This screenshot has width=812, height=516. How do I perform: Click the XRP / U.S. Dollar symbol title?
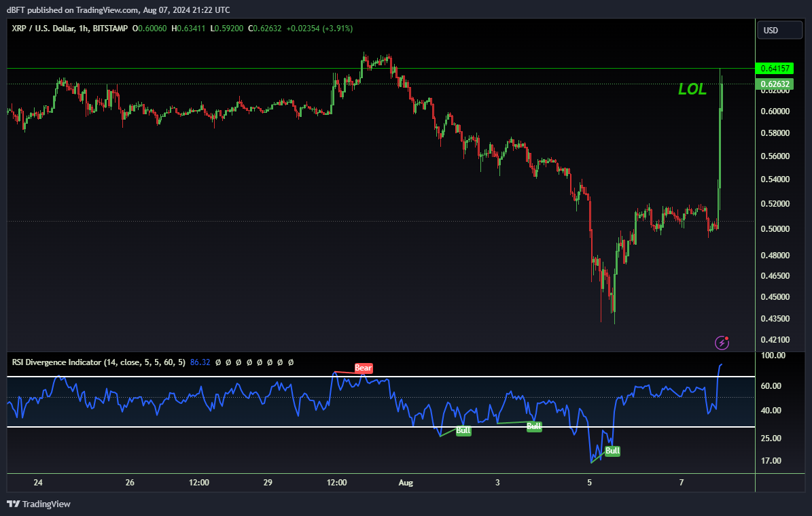(43, 29)
